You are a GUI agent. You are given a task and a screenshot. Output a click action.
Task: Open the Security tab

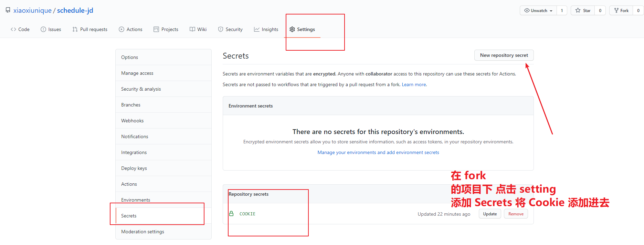click(230, 29)
